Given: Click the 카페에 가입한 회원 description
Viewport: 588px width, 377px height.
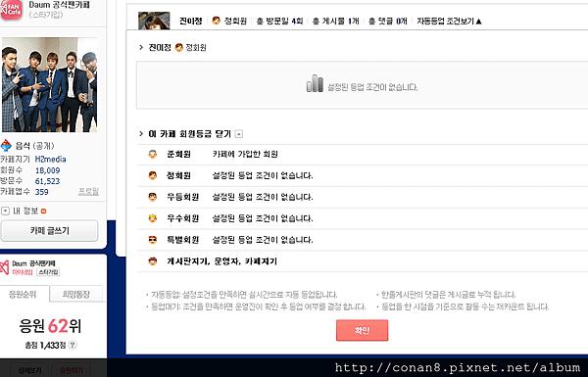Looking at the screenshot, I should 245,154.
